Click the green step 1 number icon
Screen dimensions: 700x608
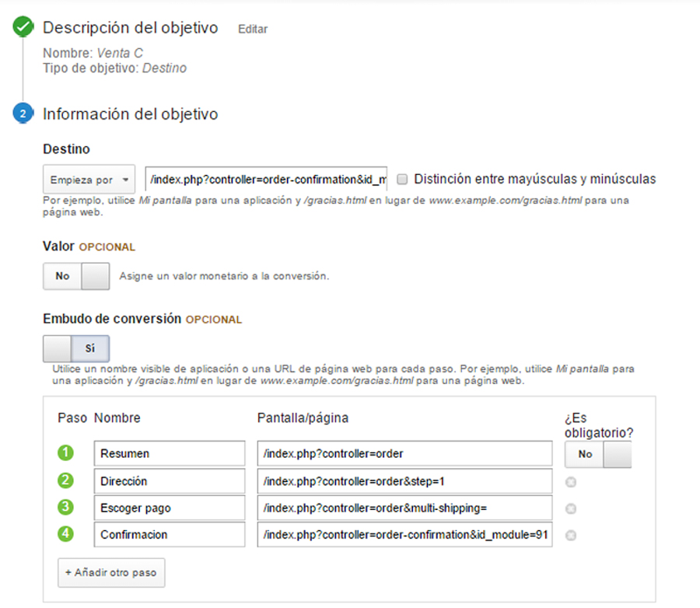click(66, 453)
